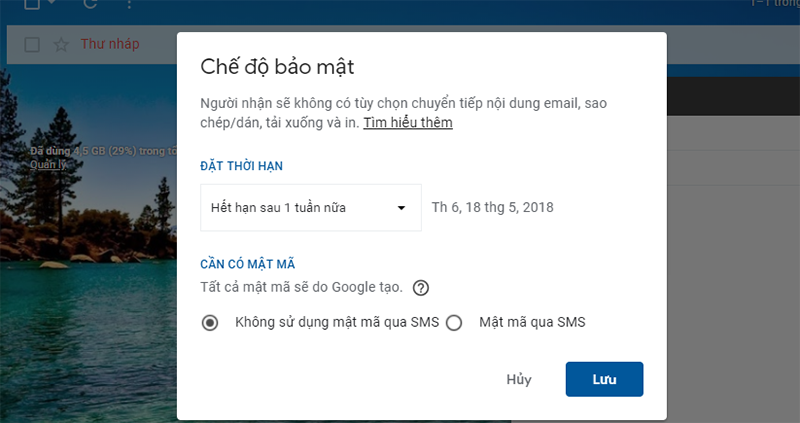The width and height of the screenshot is (800, 423).
Task: Open the 'Hết hạn sau 1 tuần nữa' dropdown
Action: point(311,208)
